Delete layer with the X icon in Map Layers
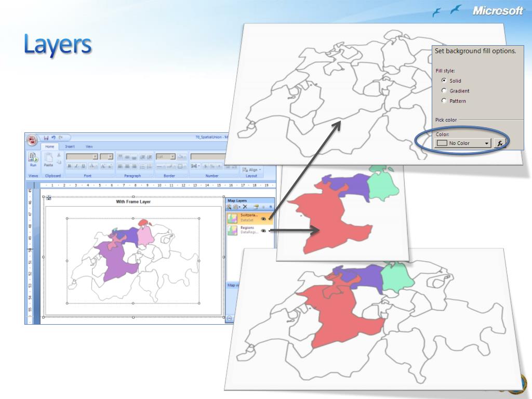This screenshot has width=532, height=399. pyautogui.click(x=245, y=207)
